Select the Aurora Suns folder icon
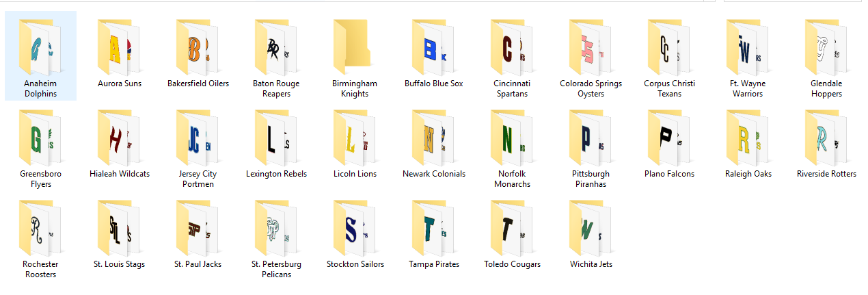This screenshot has width=868, height=295. pos(119,47)
